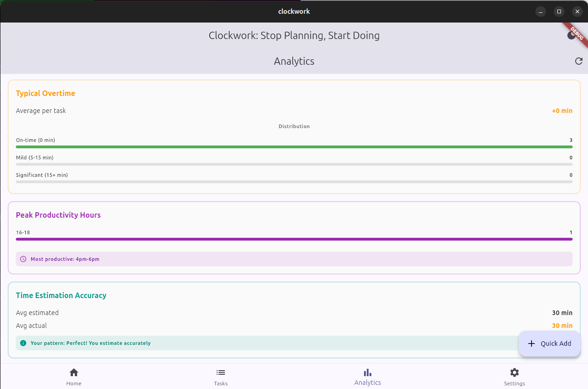The image size is (588, 389).
Task: Click the 16-18 hours label
Action: tap(23, 232)
